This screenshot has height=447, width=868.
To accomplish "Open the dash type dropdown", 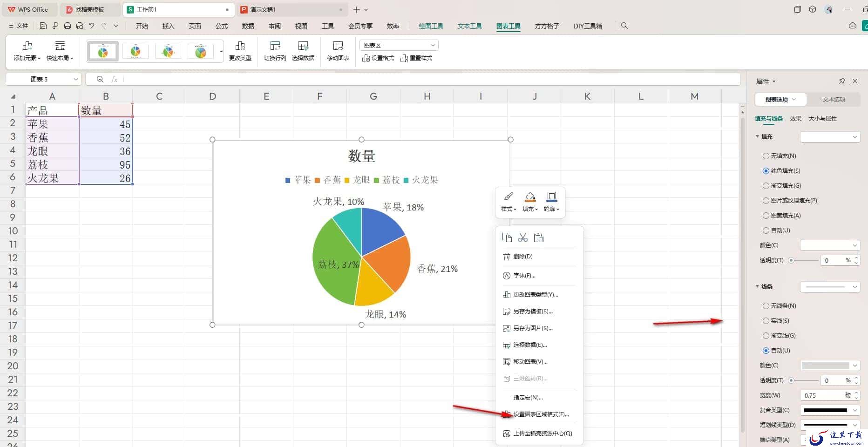I will click(x=829, y=425).
